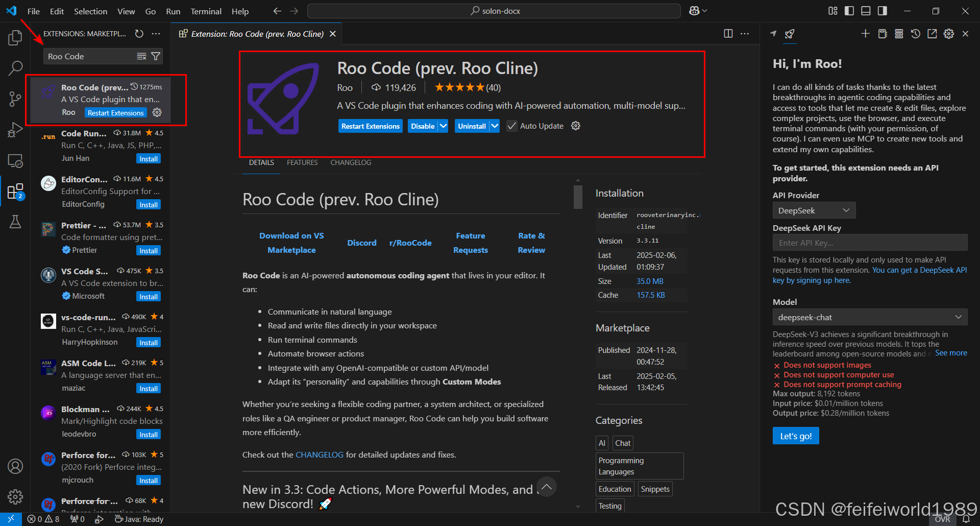Select the DETAILS tab
This screenshot has width=980, height=526.
tap(261, 162)
